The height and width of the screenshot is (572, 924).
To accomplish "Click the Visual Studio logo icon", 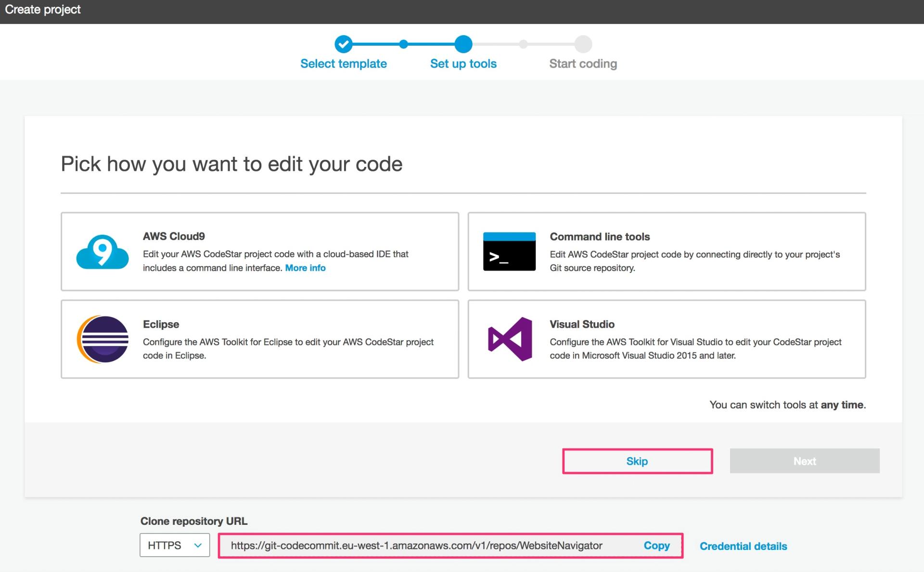I will (510, 339).
